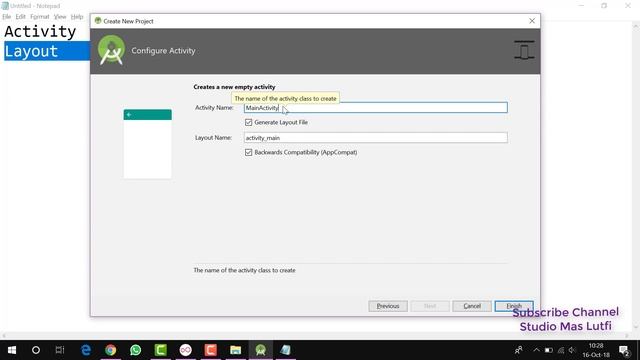This screenshot has height=360, width=640.
Task: Open Notepad's Edit menu
Action: click(x=20, y=17)
